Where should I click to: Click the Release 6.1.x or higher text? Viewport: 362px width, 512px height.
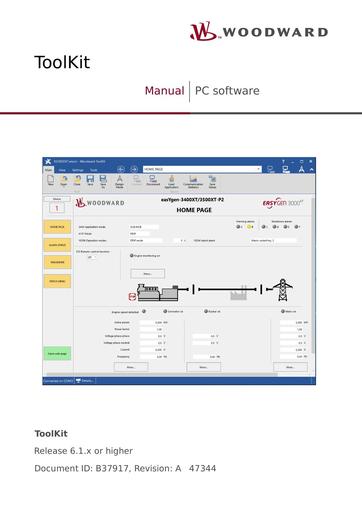[83, 451]
